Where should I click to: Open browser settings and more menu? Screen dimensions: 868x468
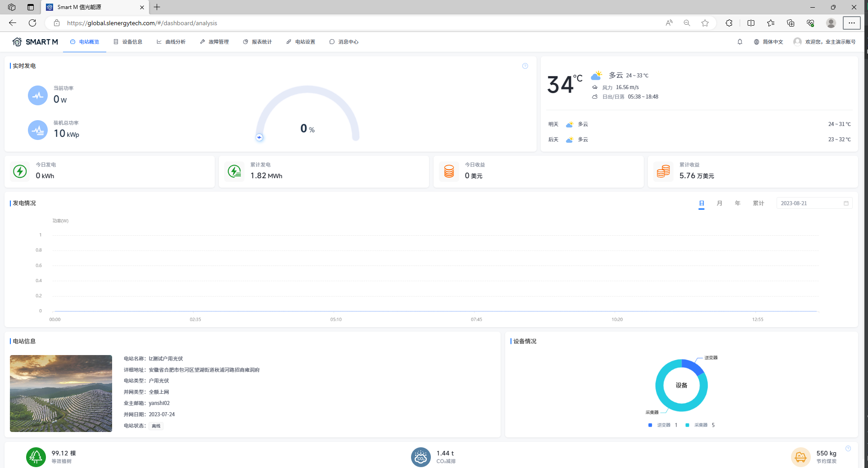[x=851, y=23]
